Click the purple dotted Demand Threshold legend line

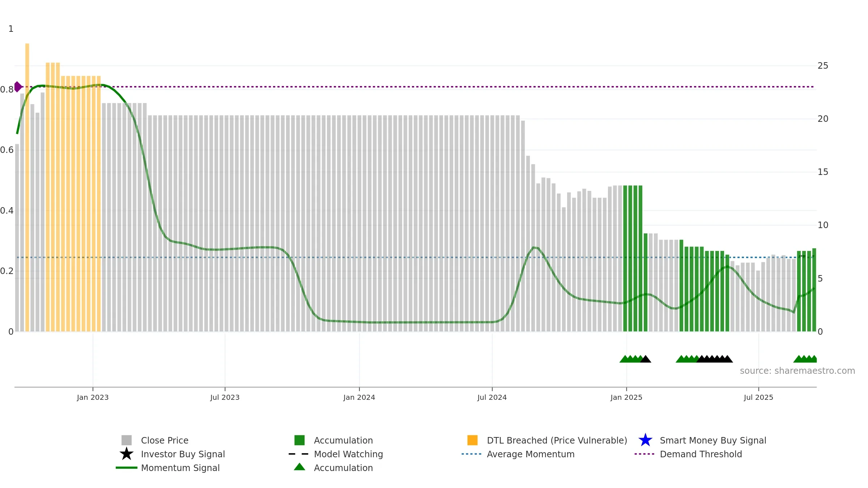tap(644, 454)
